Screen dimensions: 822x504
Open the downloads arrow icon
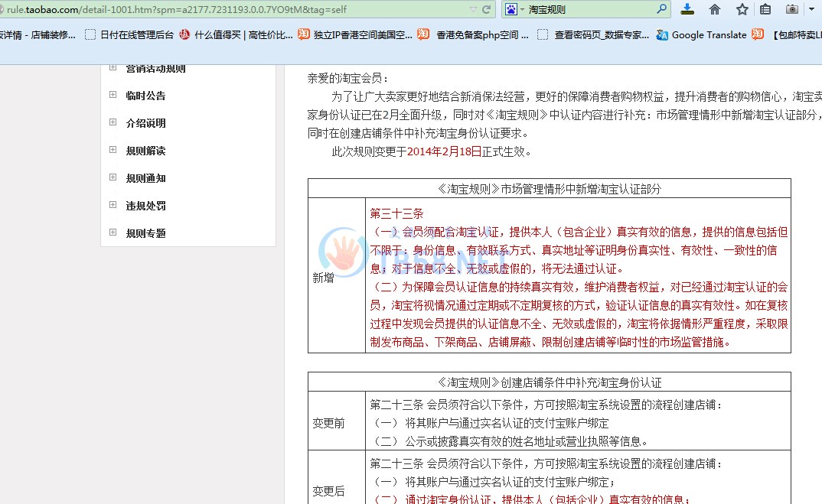coord(687,9)
